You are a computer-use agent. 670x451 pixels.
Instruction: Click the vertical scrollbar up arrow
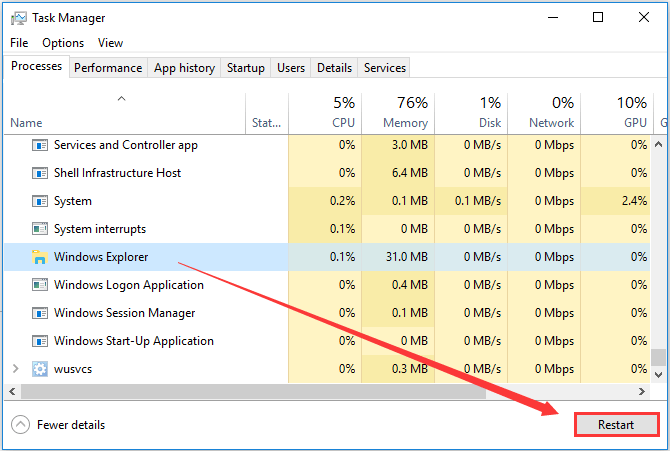658,144
